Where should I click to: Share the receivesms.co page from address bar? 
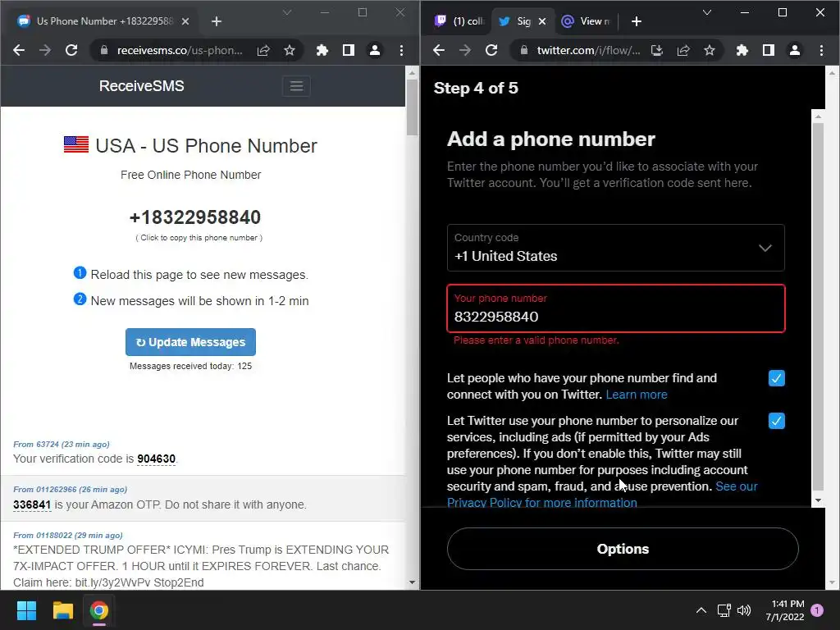pos(263,50)
